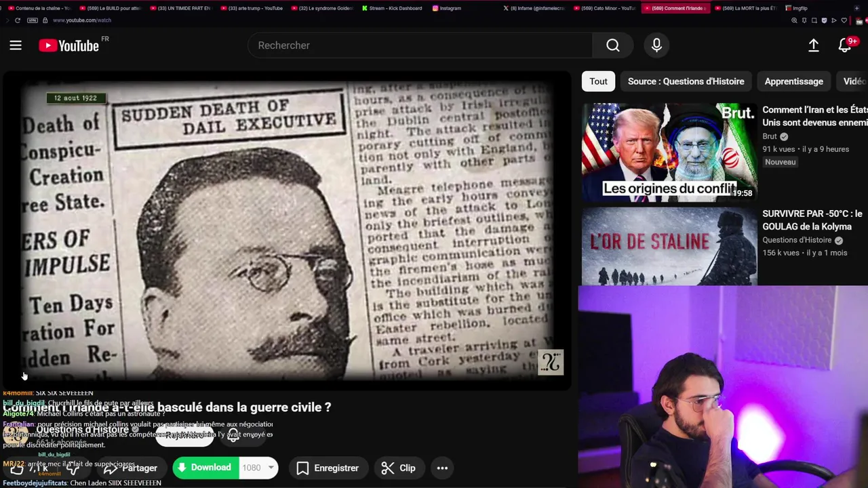Click the Le BUILD pour YouTube tab

(x=110, y=8)
